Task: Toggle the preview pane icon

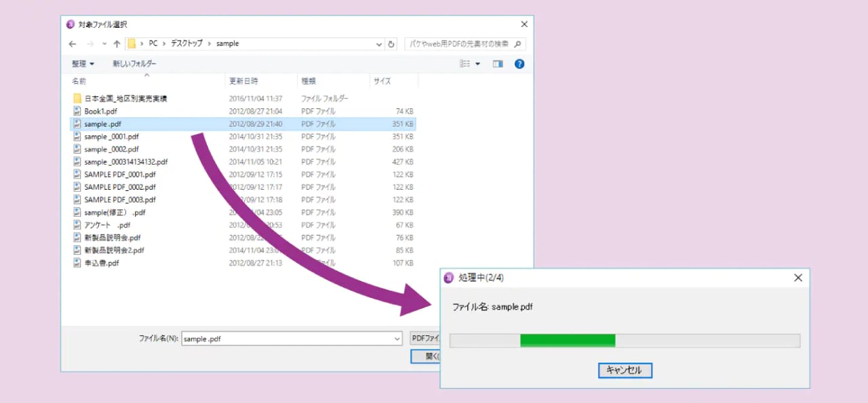Action: pyautogui.click(x=498, y=64)
